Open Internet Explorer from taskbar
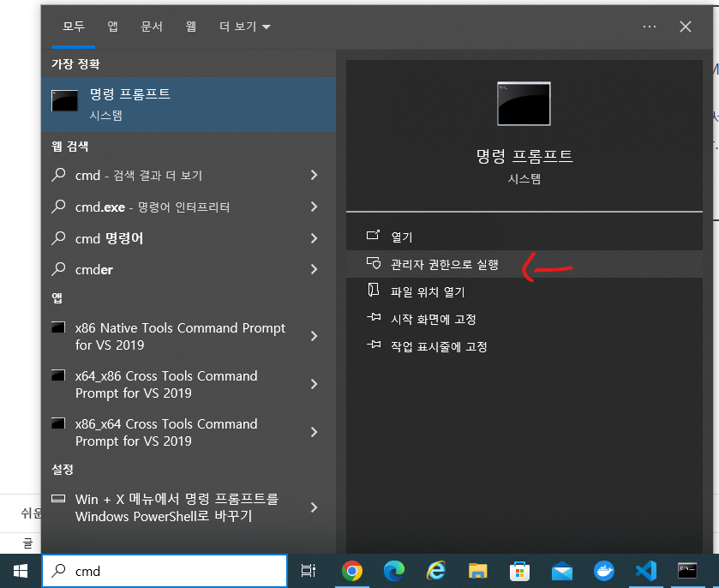The height and width of the screenshot is (588, 719). tap(435, 571)
